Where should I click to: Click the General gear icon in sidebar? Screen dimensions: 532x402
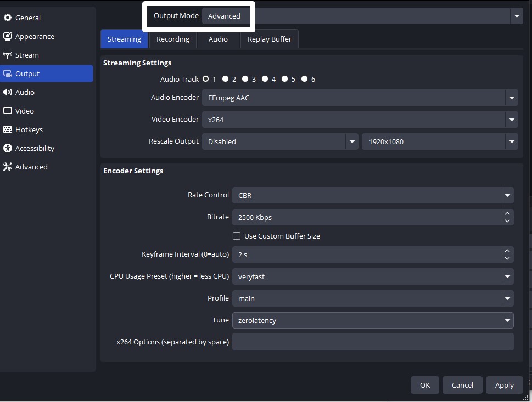click(8, 18)
